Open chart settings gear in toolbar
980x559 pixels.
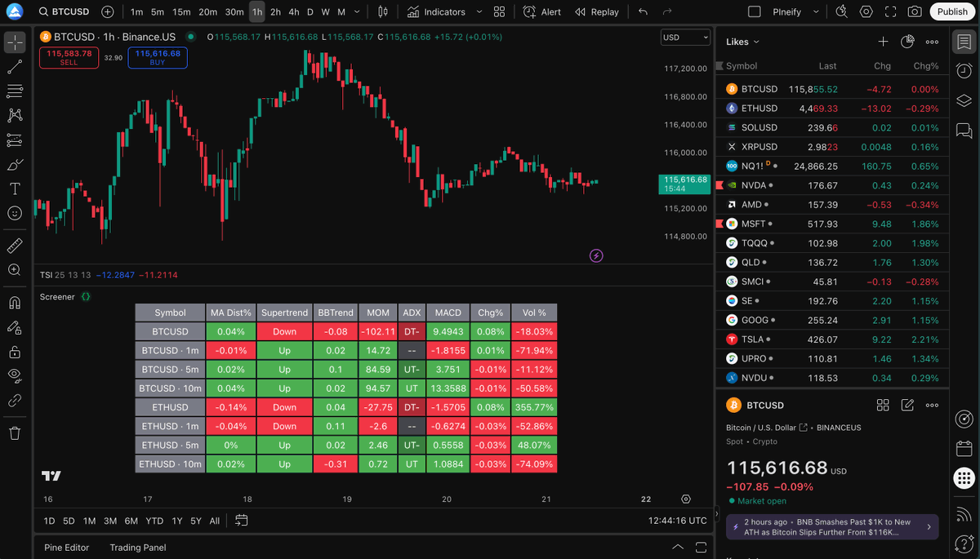tap(866, 11)
